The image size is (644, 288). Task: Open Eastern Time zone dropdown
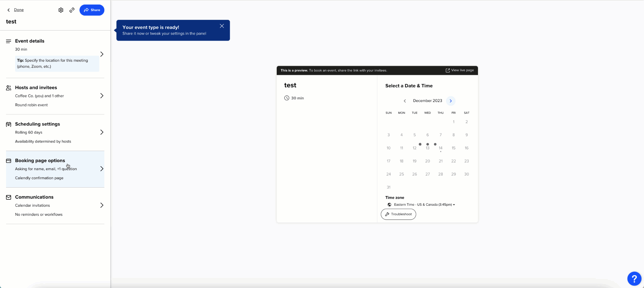pyautogui.click(x=424, y=205)
